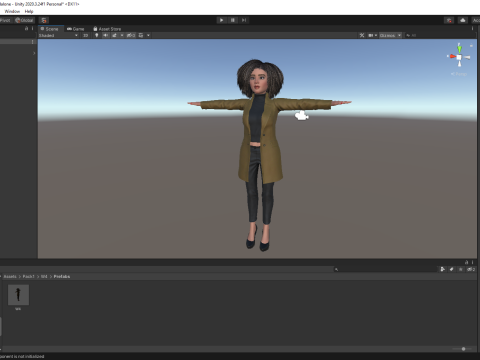Viewport: 480px width, 360px height.
Task: Click the Prefabs breadcrumb folder
Action: [62, 276]
